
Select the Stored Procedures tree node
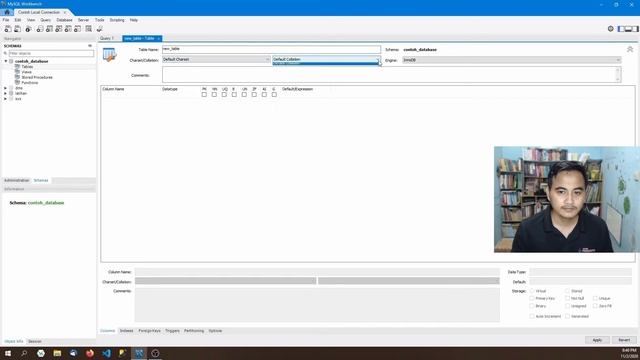coord(37,77)
